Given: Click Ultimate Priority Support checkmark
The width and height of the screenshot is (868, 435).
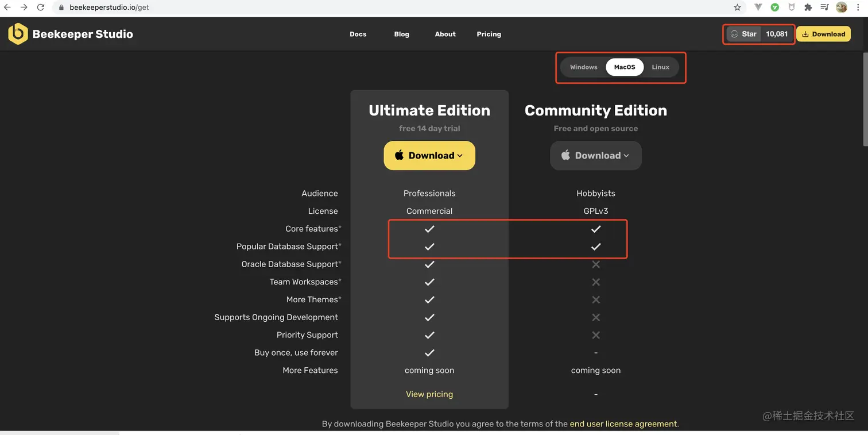Looking at the screenshot, I should point(429,335).
